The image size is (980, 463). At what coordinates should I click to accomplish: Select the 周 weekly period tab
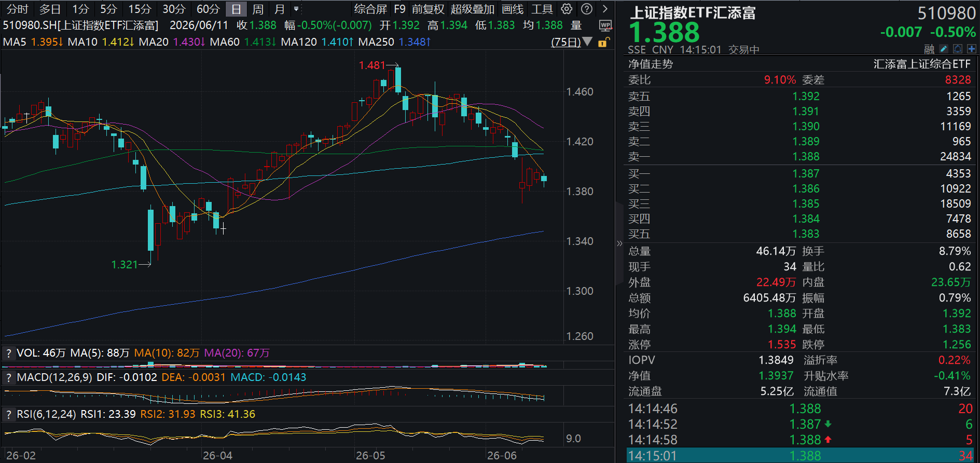coord(258,9)
